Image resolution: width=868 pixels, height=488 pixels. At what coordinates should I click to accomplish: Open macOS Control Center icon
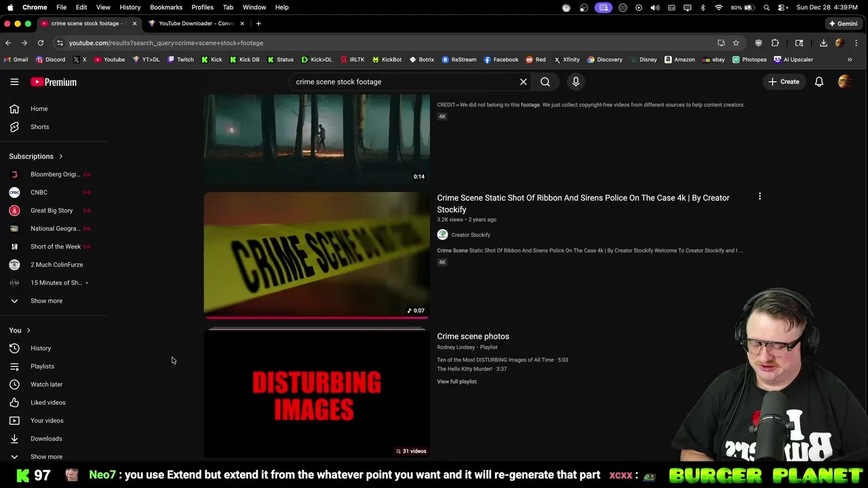783,7
